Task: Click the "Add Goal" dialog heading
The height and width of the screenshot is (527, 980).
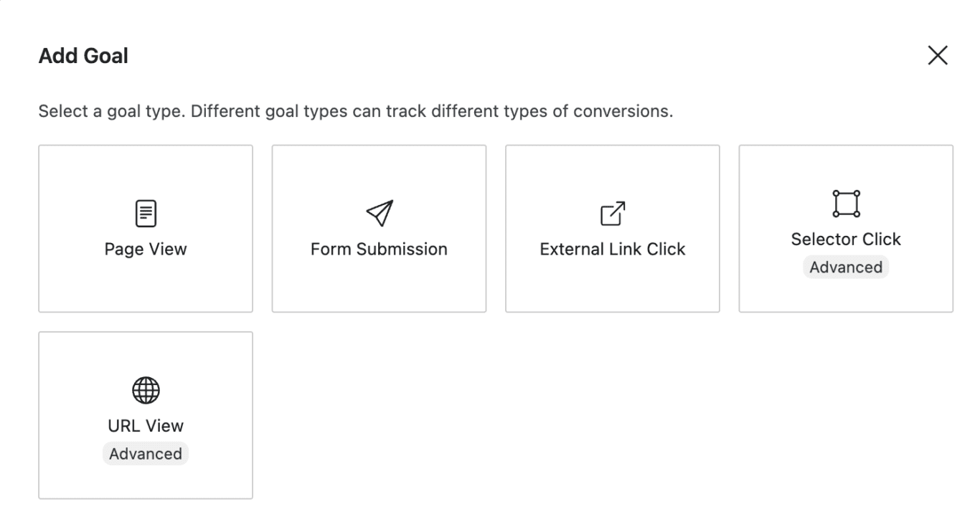Action: point(83,56)
